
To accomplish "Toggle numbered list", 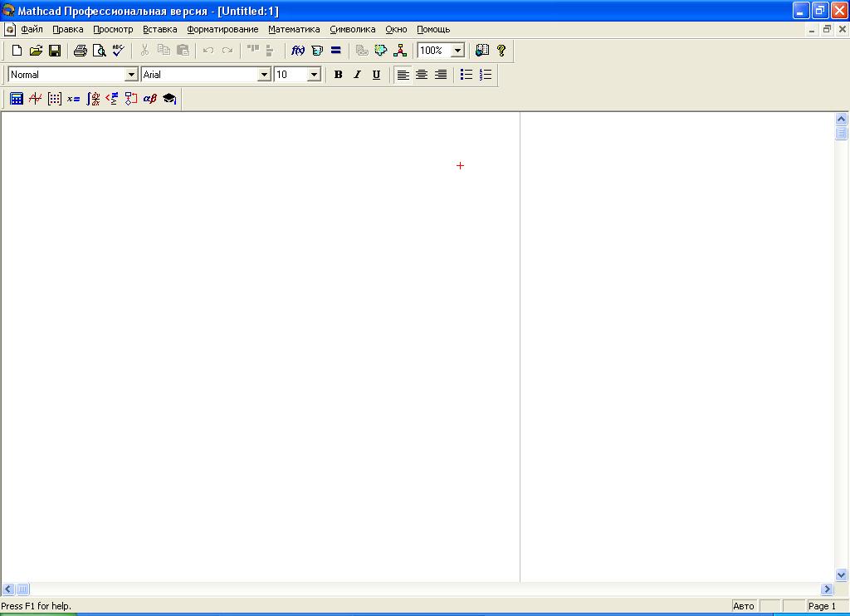I will click(x=486, y=75).
